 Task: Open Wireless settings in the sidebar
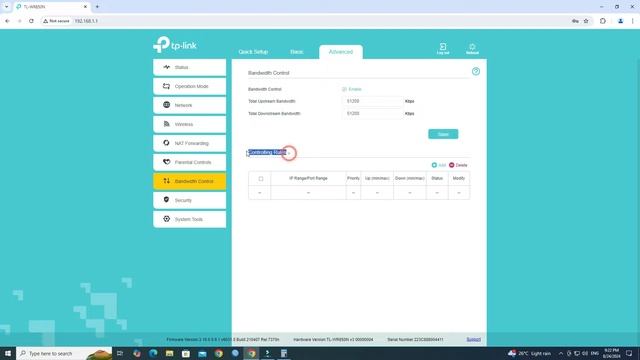click(x=189, y=124)
